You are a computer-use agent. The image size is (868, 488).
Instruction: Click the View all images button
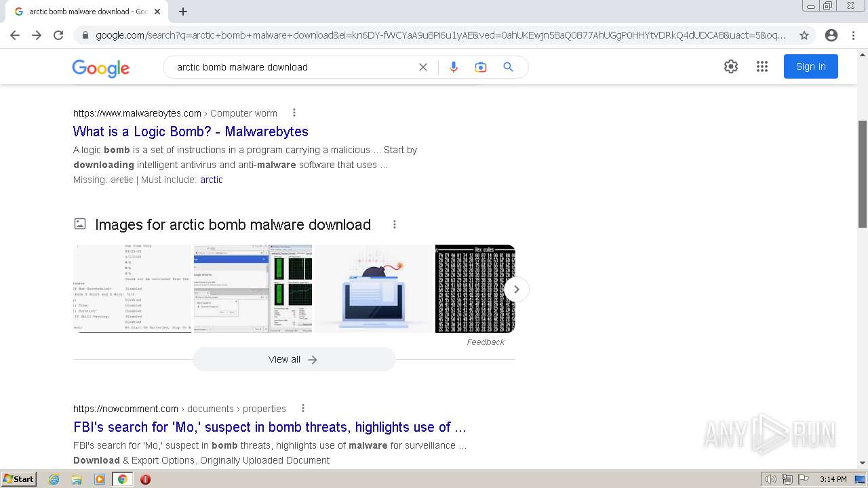click(294, 359)
